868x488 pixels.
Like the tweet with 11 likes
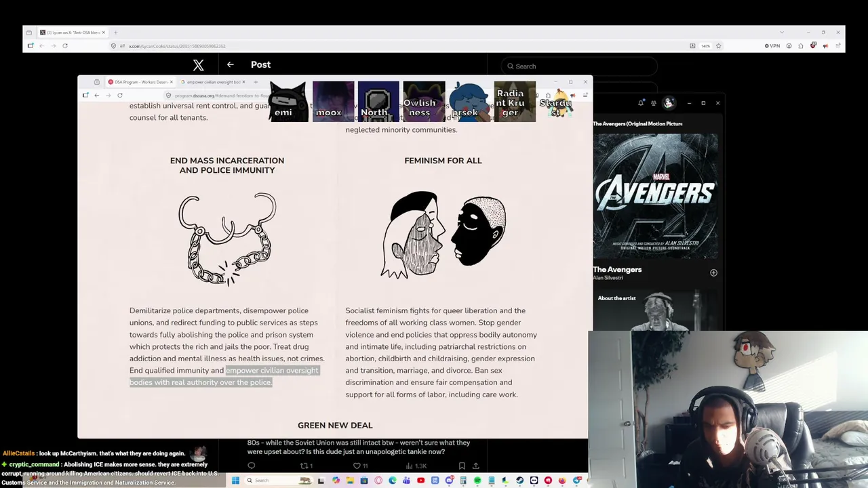pos(360,466)
